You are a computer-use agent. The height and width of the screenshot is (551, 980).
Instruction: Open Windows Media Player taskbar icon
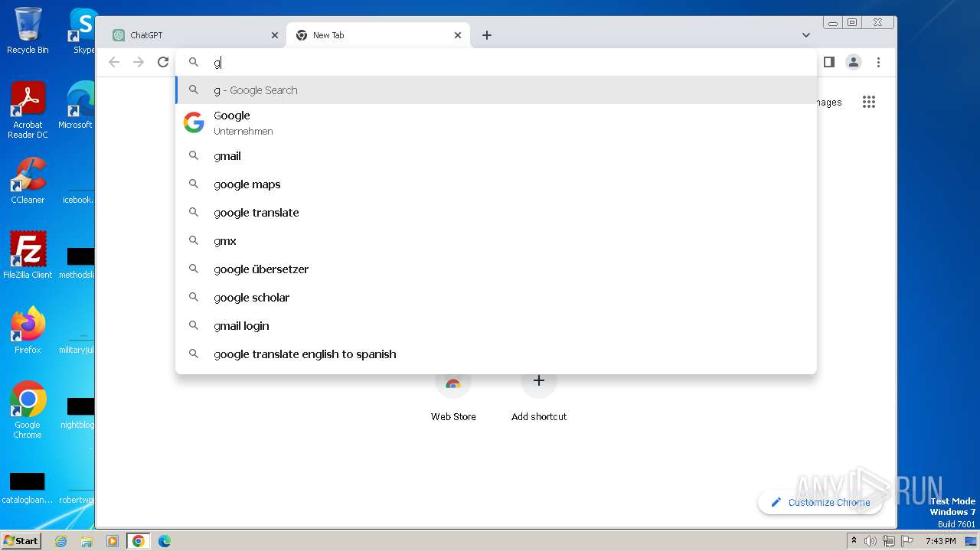point(112,541)
